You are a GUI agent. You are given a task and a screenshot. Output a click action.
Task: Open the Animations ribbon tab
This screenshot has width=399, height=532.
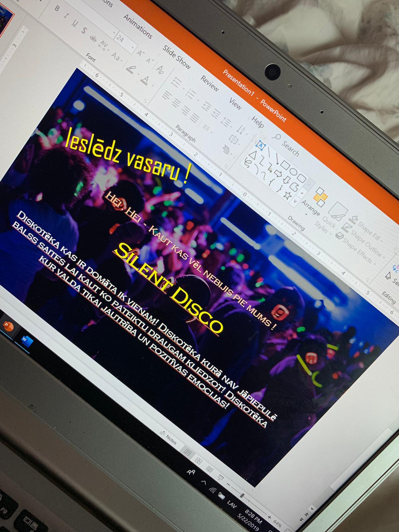pos(138,26)
